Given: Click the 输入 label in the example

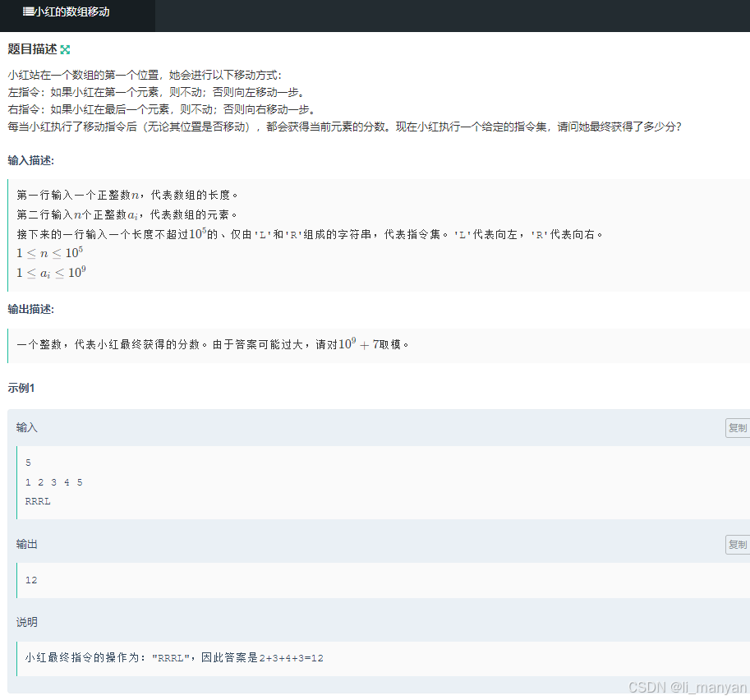Looking at the screenshot, I should tap(27, 427).
